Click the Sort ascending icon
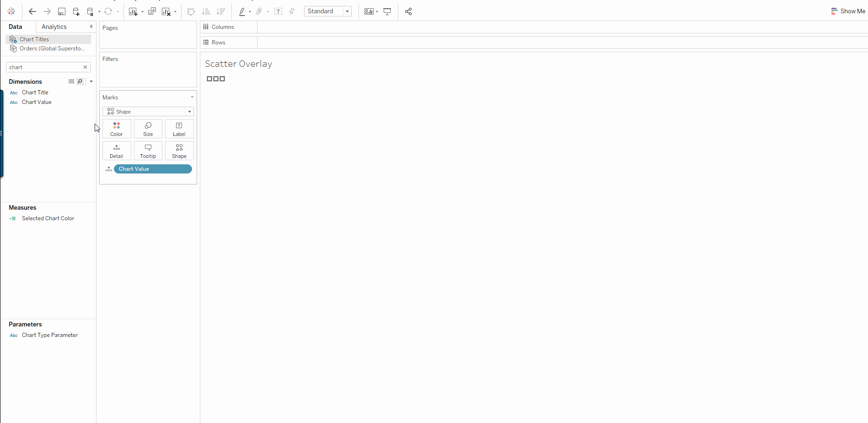868x423 pixels. pyautogui.click(x=206, y=11)
